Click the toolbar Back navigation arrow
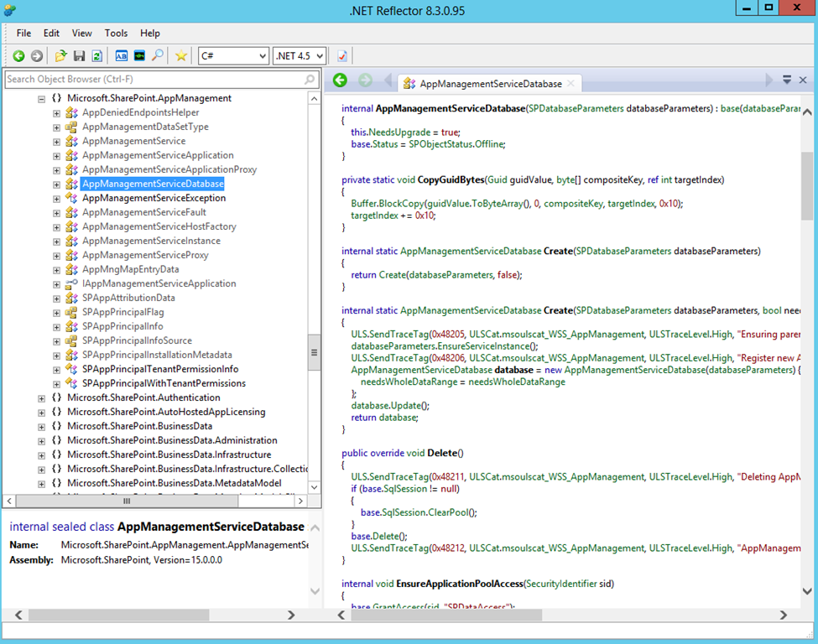Screen dimensions: 818x644 coord(18,56)
